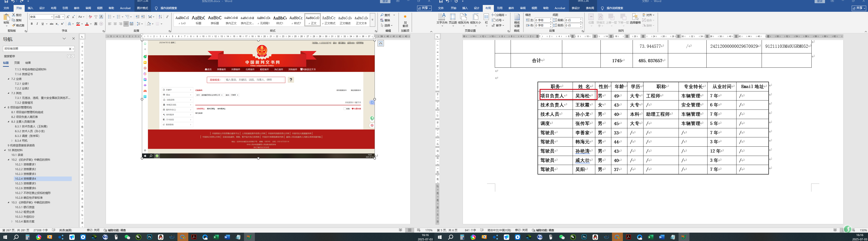
Task: Click the Increase Indent icon
Action: pos(143,17)
